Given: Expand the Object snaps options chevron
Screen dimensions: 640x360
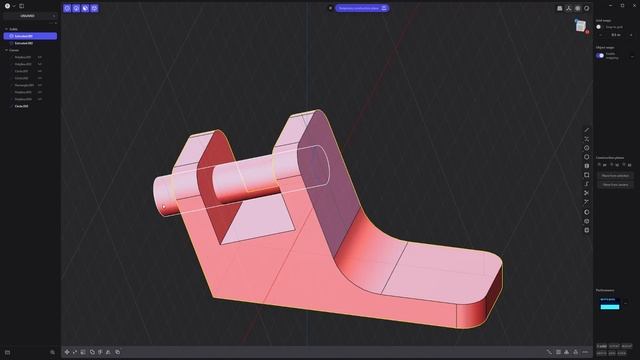Looking at the screenshot, I should click(632, 56).
